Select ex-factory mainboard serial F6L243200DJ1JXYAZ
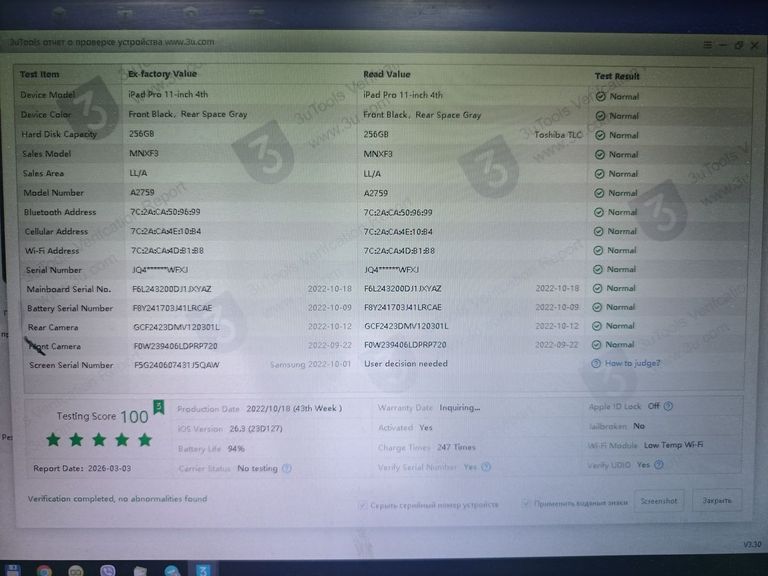Viewport: 768px width, 576px height. 171,289
